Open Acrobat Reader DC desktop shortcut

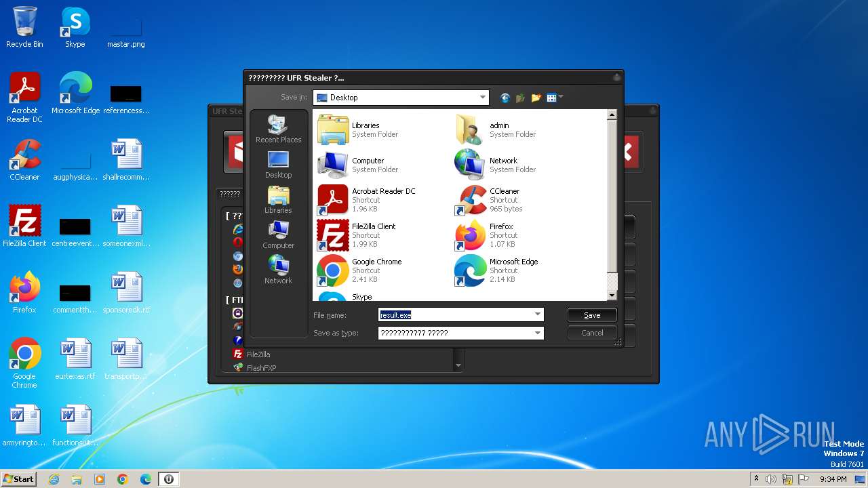(24, 98)
